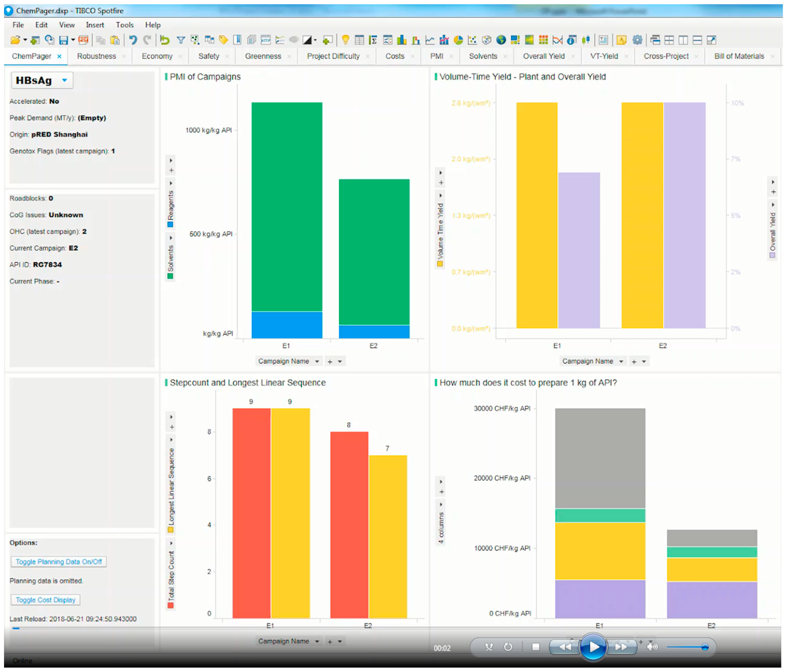Open the Filters panel funnel icon

[x=181, y=40]
